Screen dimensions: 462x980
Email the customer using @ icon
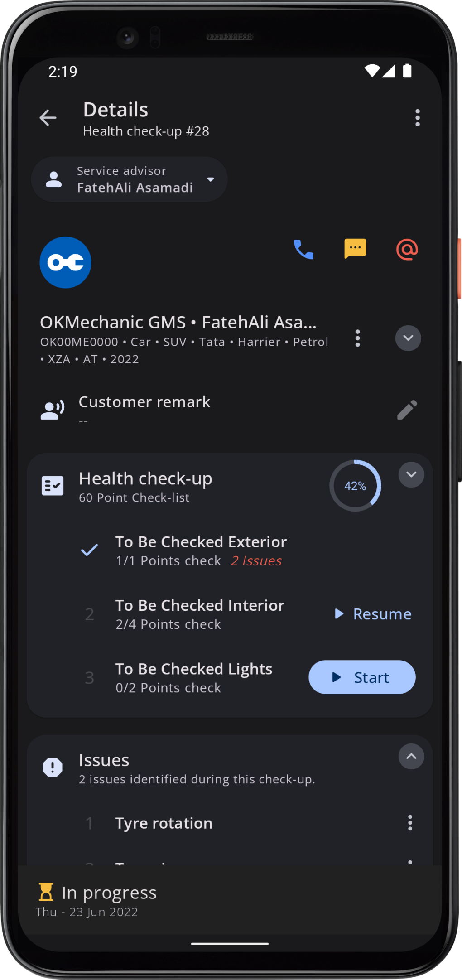(407, 249)
